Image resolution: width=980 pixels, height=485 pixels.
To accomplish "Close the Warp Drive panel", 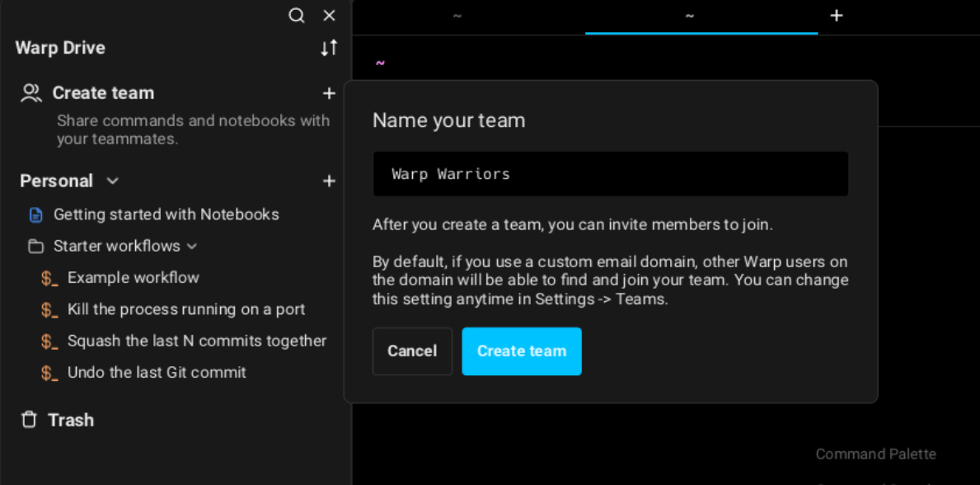I will click(x=329, y=16).
